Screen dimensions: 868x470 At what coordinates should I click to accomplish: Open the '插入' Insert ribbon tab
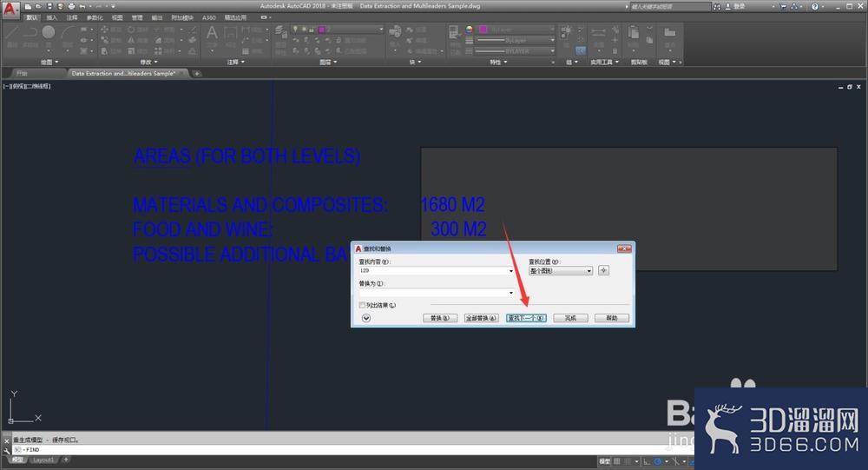click(51, 17)
